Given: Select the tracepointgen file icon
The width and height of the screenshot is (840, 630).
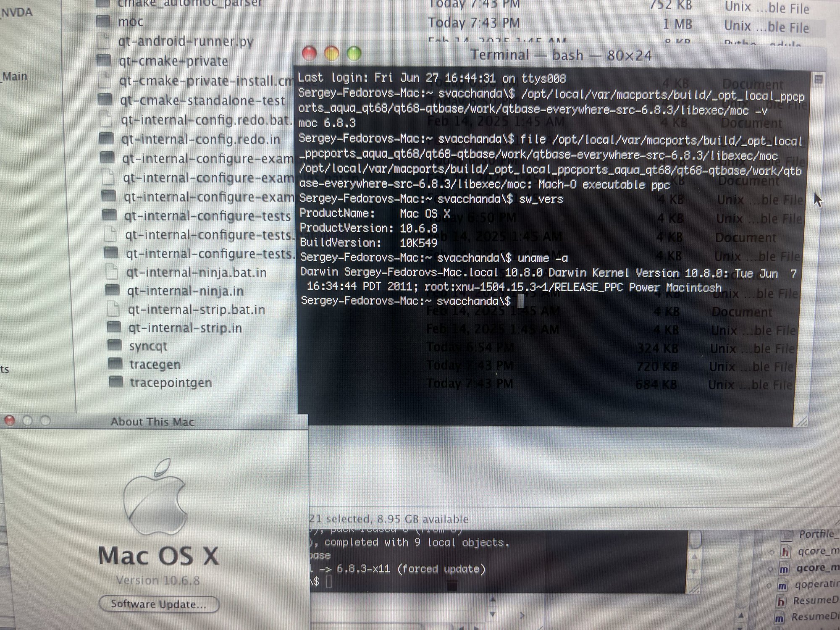Looking at the screenshot, I should pyautogui.click(x=116, y=382).
